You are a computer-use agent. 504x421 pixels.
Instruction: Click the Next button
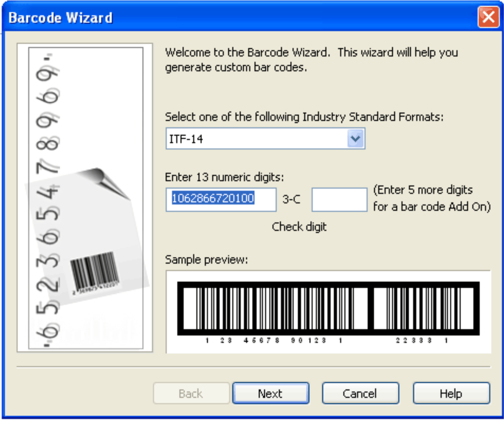point(271,393)
